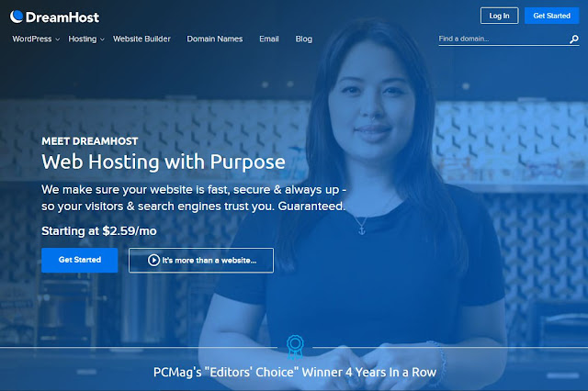Click the DreamHost wordmark text
The height and width of the screenshot is (391, 588).
pyautogui.click(x=62, y=17)
